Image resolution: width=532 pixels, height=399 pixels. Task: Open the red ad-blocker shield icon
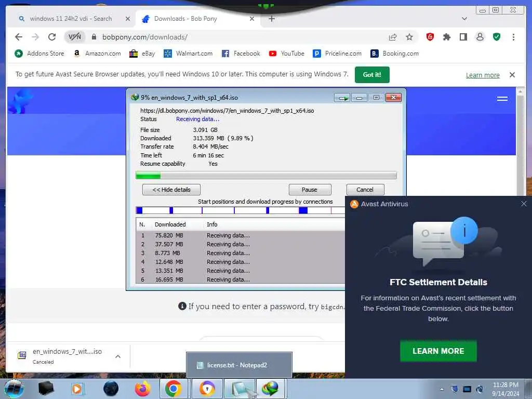[430, 37]
